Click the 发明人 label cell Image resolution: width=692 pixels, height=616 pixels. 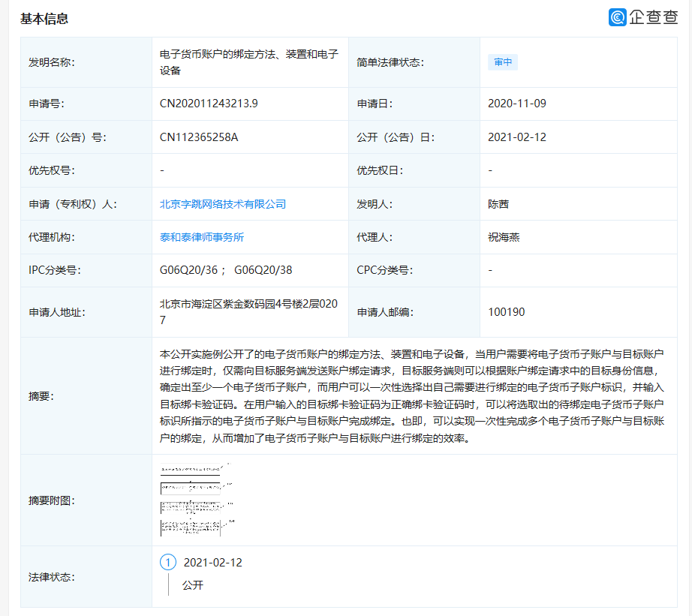414,204
